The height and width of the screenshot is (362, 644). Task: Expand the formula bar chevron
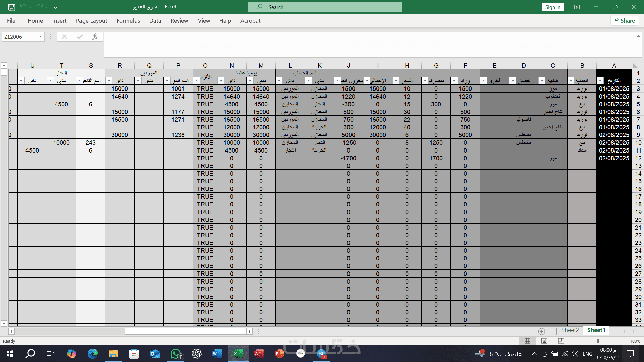[638, 36]
